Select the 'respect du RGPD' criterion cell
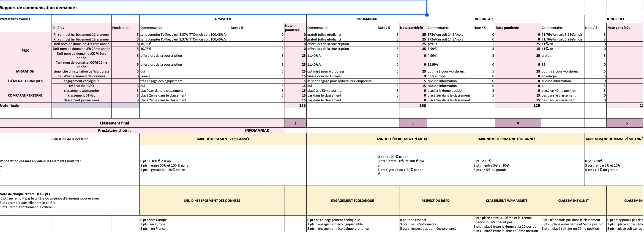Screen dimensions: 644x232 pos(82,86)
